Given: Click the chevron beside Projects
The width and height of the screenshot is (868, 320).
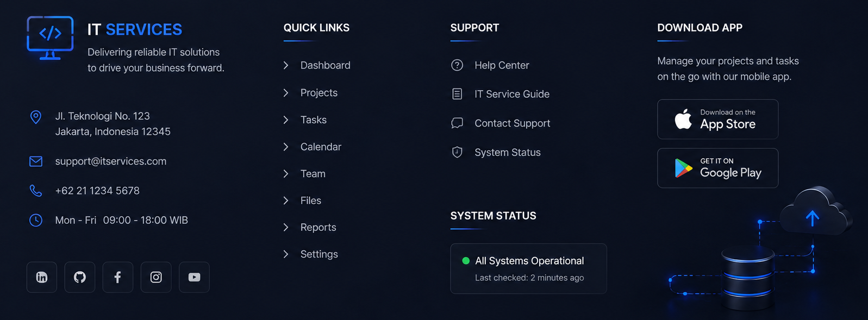Looking at the screenshot, I should [x=286, y=93].
